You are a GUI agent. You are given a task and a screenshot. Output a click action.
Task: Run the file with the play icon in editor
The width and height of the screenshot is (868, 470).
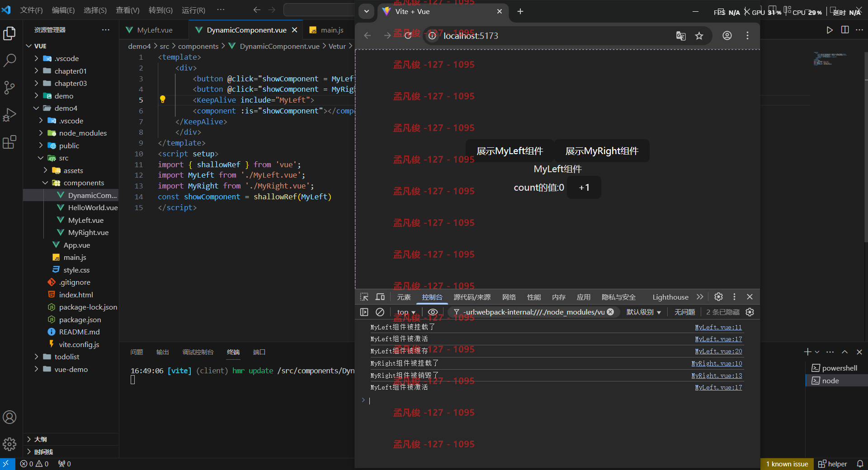(x=830, y=30)
